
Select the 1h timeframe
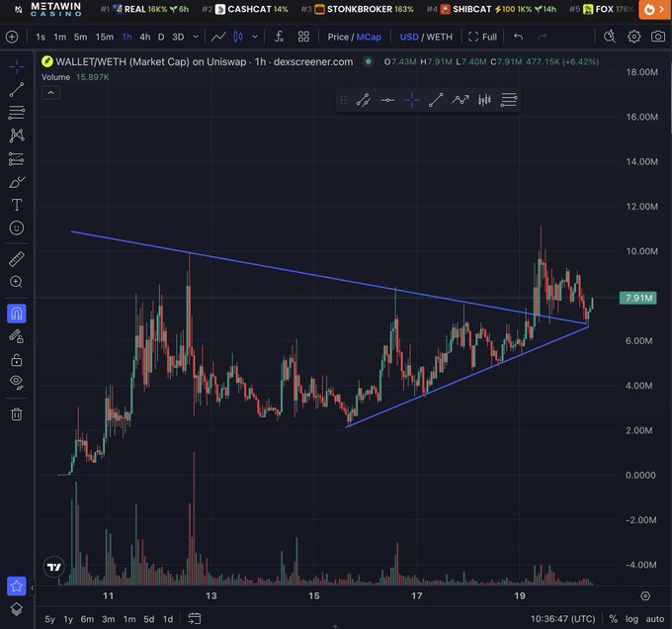pyautogui.click(x=126, y=37)
